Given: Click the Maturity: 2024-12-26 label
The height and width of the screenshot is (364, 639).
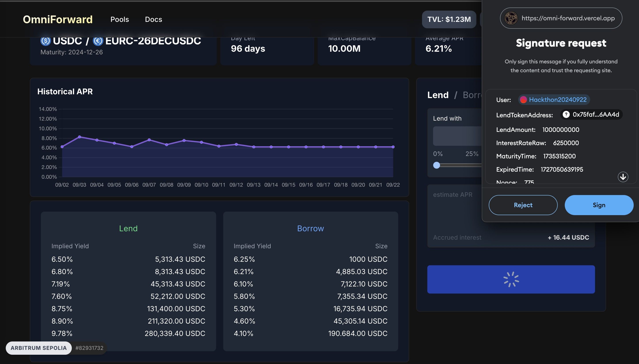Looking at the screenshot, I should [x=72, y=52].
